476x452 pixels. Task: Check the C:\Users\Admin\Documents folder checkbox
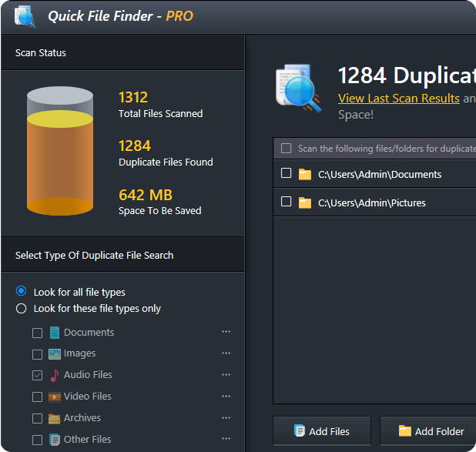[x=286, y=173]
